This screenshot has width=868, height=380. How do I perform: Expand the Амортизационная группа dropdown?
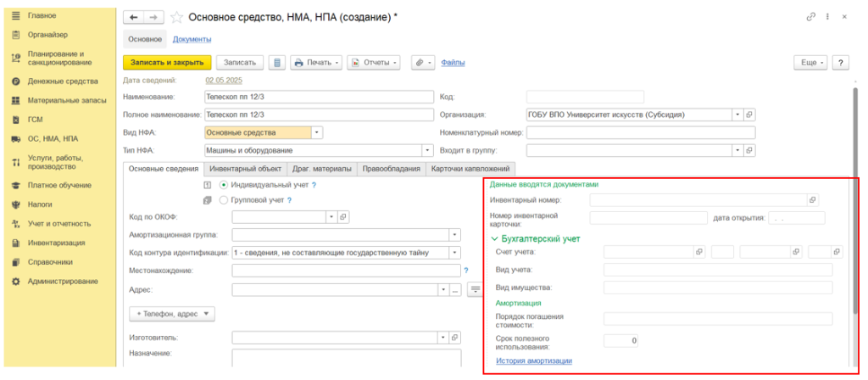454,235
